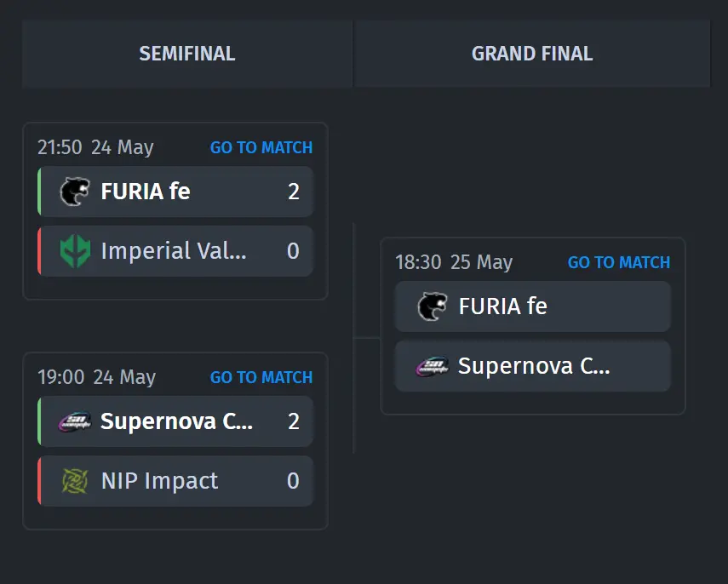
Task: Open the FURIA fe vs Imperial match link
Action: point(261,147)
